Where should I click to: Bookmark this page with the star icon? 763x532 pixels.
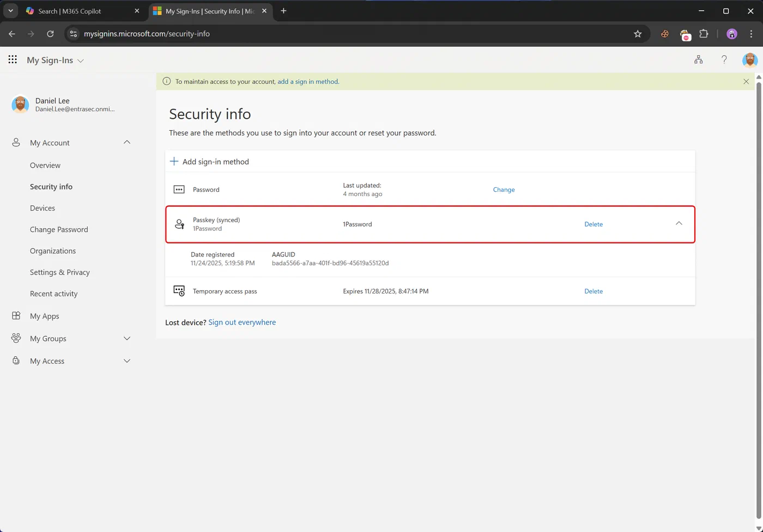point(638,34)
